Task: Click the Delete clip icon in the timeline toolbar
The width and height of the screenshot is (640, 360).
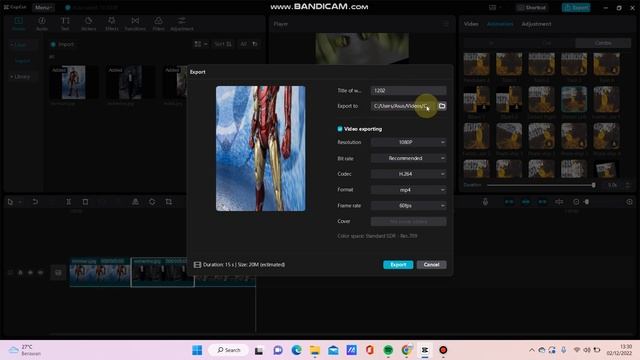Action: click(x=85, y=202)
